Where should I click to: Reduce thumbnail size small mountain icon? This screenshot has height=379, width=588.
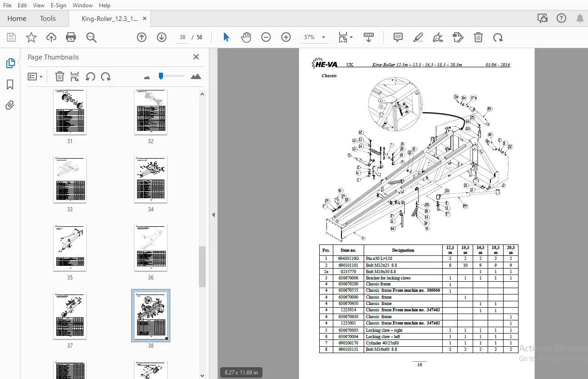point(147,78)
